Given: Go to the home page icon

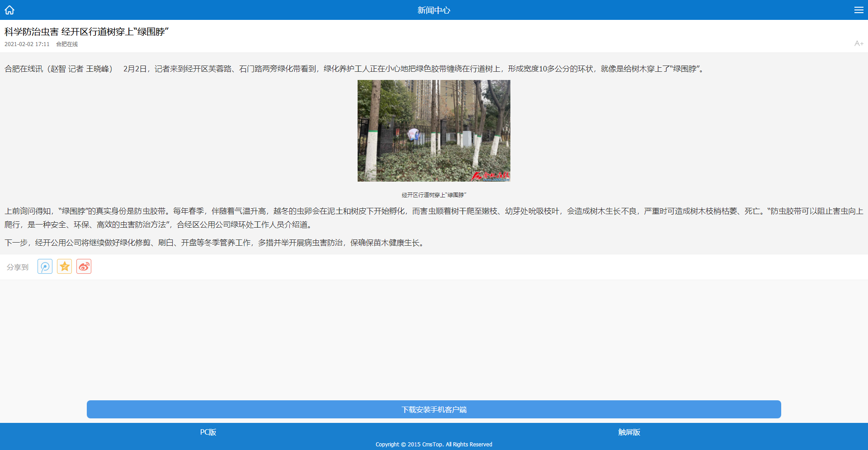Looking at the screenshot, I should tap(9, 10).
